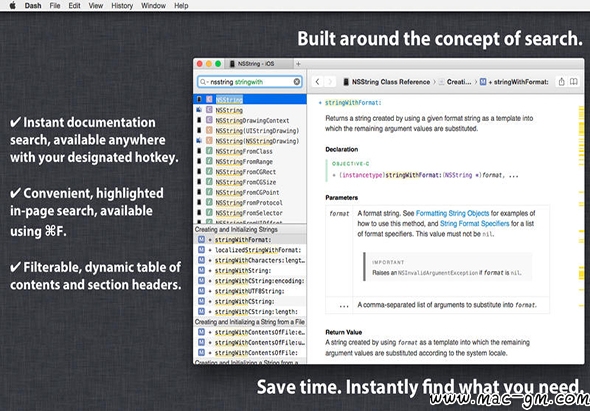Select the "NSStringFromCGSize" result
The image size is (590, 411).
tap(250, 182)
